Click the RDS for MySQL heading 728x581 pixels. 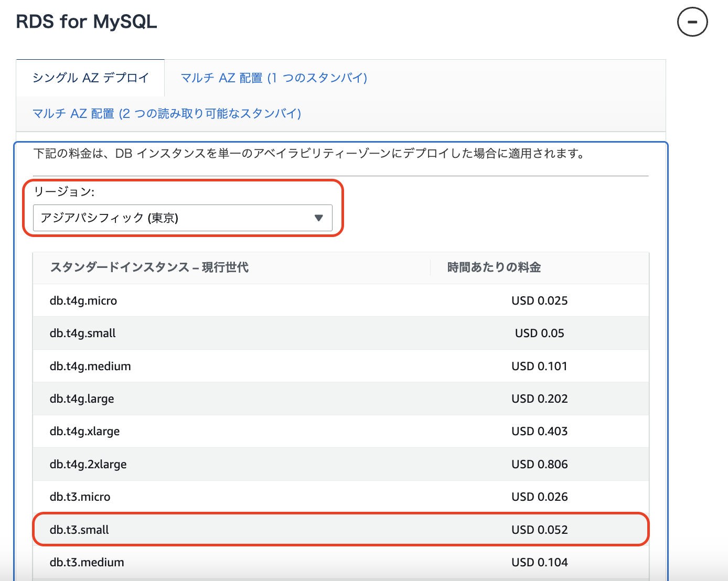click(87, 21)
